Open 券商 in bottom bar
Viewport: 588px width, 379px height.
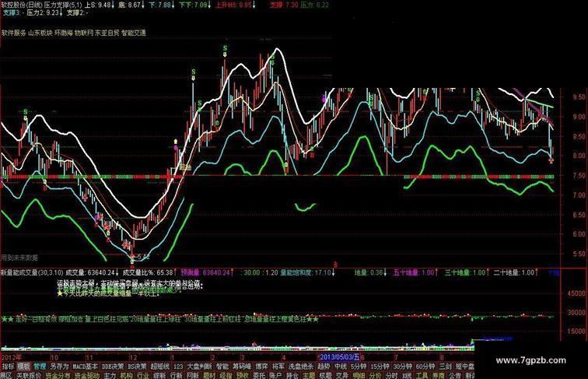(x=439, y=376)
